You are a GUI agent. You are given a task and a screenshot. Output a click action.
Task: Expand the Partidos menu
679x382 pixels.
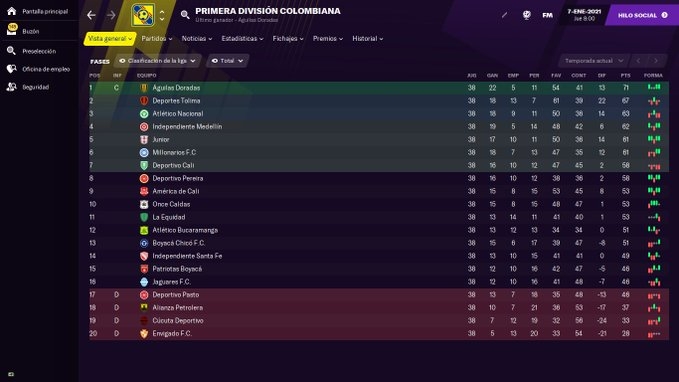(157, 39)
